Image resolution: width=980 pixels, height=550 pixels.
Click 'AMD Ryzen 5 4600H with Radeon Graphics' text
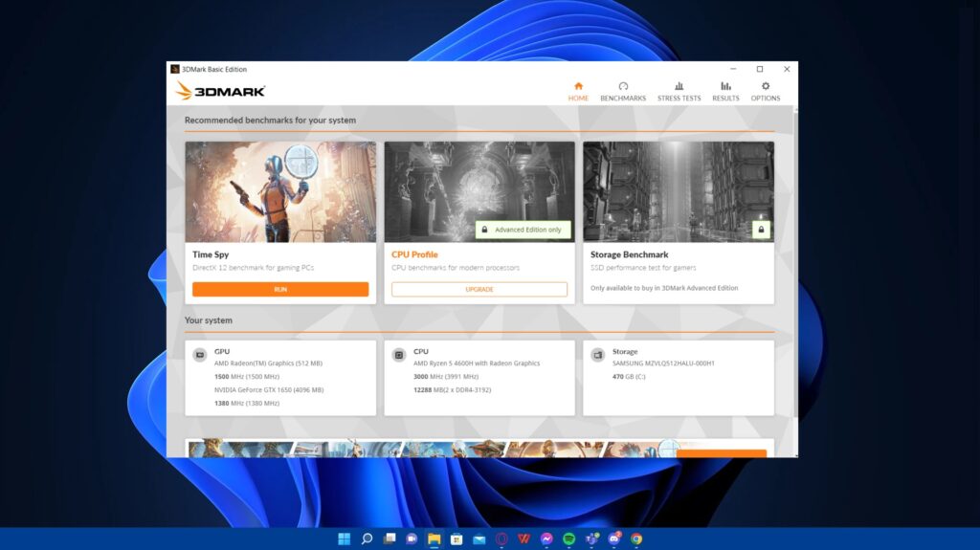tap(477, 363)
